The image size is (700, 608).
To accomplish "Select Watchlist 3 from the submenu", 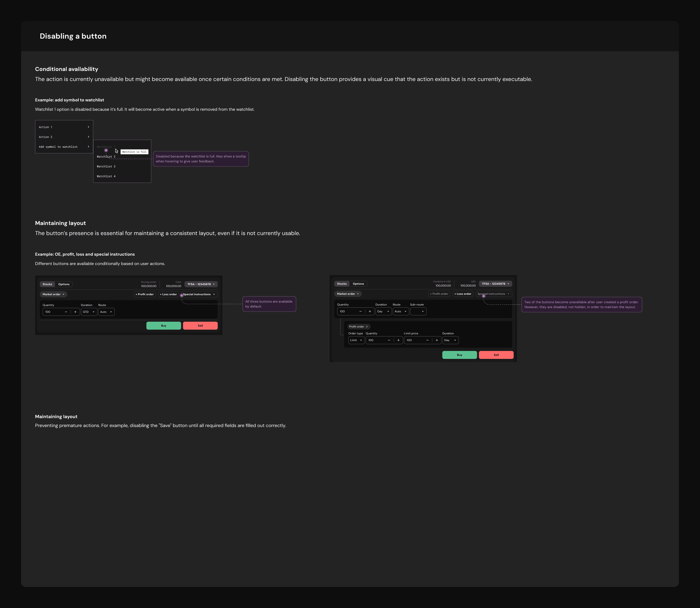I will (106, 166).
